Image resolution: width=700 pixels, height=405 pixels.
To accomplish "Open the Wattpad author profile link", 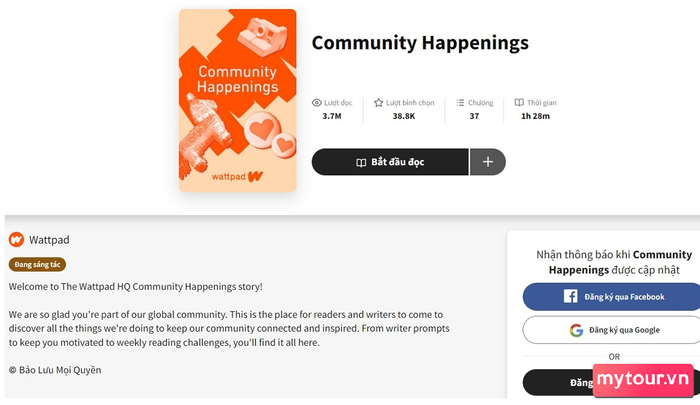I will [x=49, y=240].
